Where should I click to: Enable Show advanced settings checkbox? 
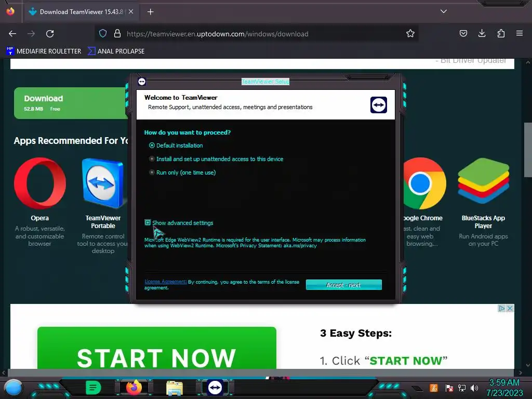coord(148,222)
